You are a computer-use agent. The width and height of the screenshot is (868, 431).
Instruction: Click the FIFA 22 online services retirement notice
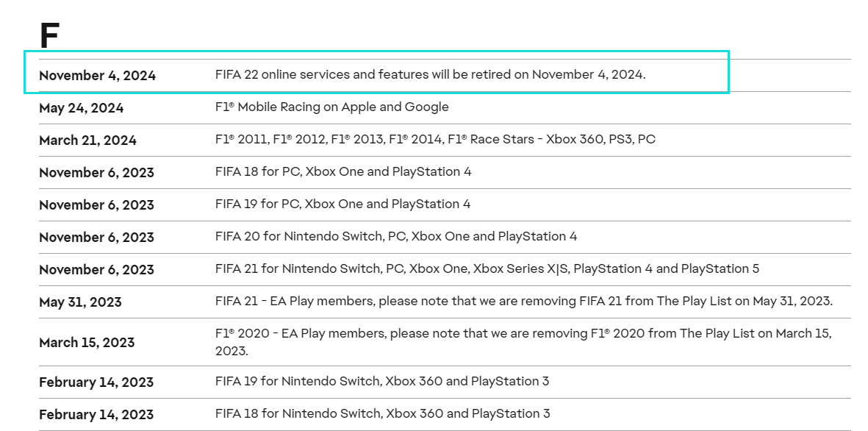(x=430, y=74)
